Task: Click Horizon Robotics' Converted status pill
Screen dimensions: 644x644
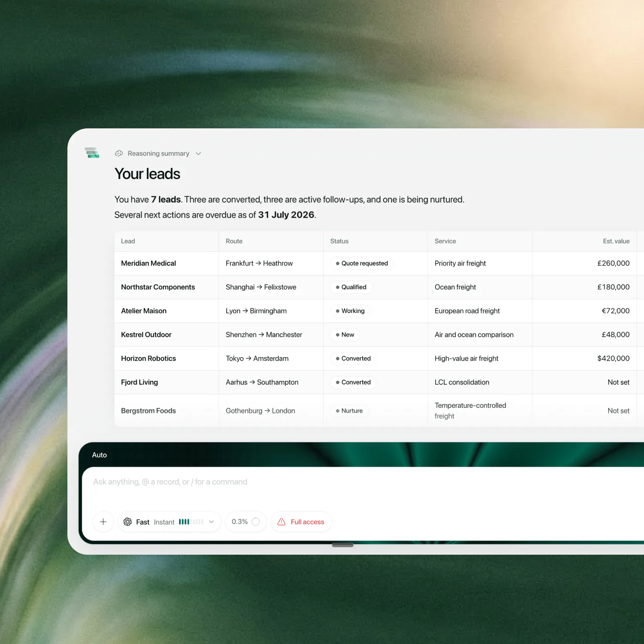Action: (x=353, y=358)
